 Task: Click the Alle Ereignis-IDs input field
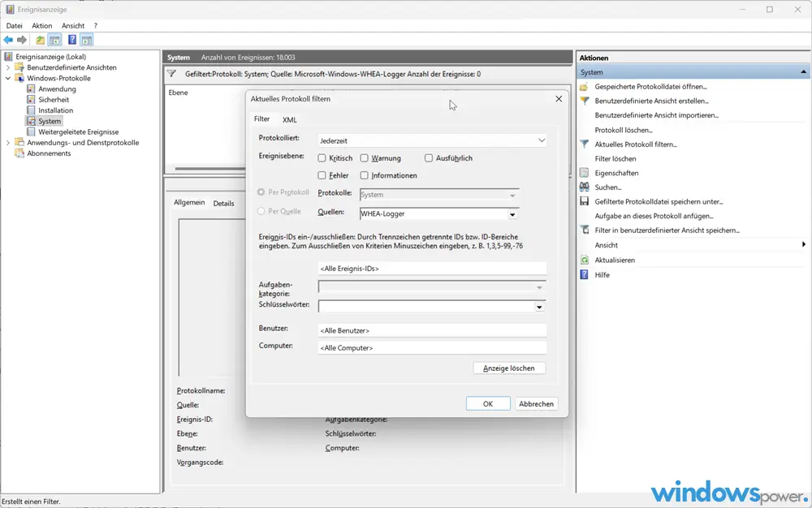(432, 269)
